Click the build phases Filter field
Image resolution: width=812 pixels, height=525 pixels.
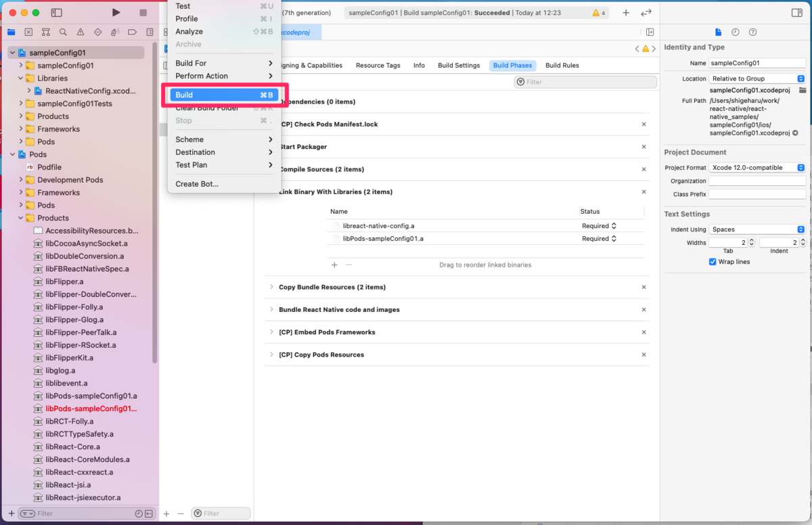tap(585, 82)
